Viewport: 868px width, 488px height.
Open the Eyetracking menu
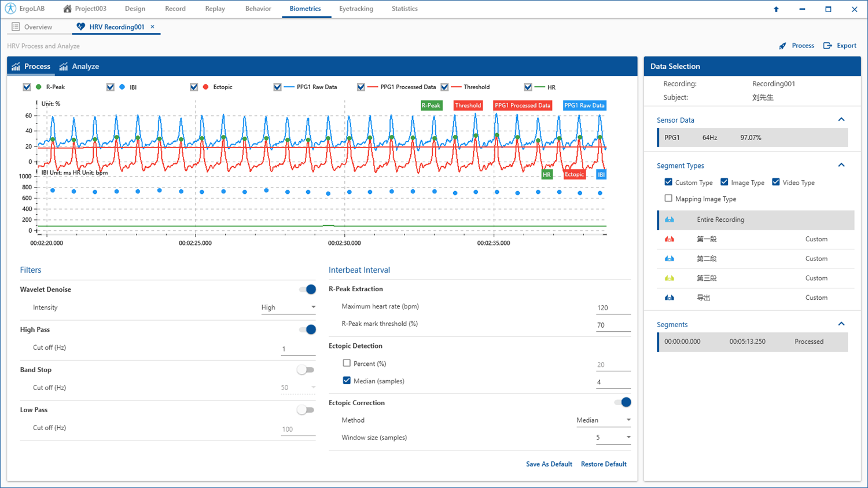coord(356,9)
